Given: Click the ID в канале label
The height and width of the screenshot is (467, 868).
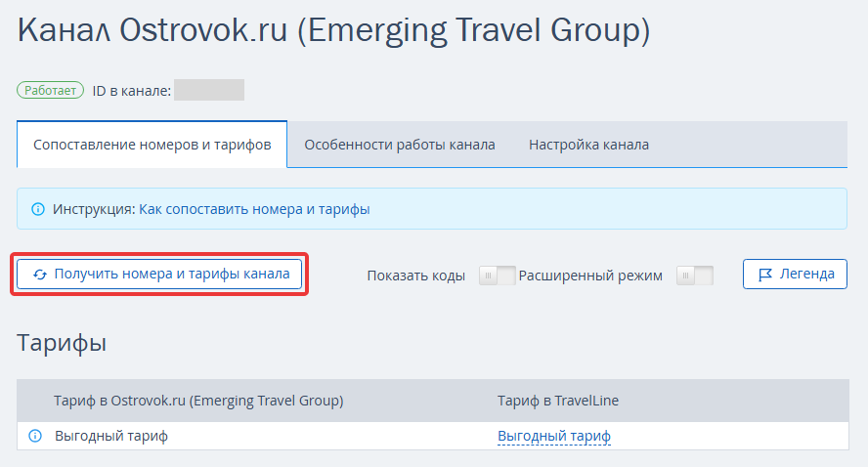Looking at the screenshot, I should coord(132,91).
